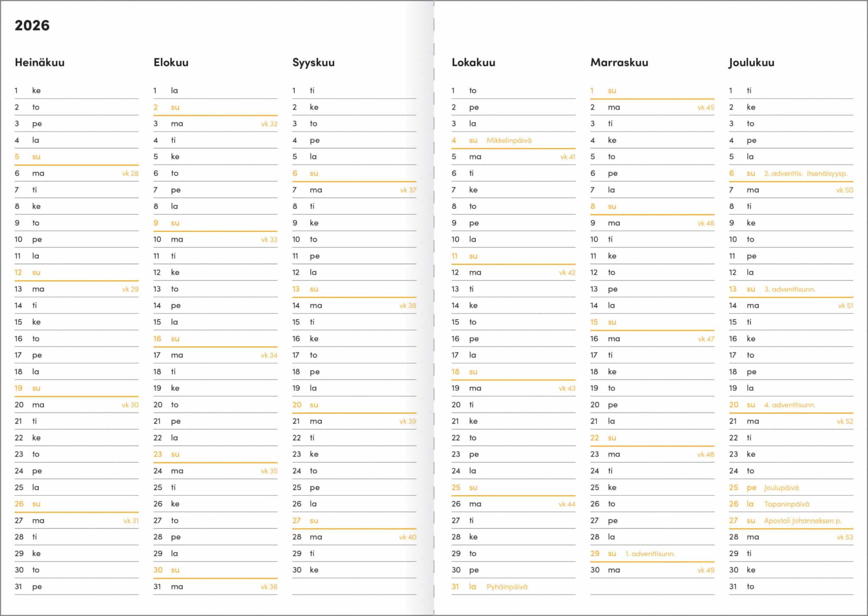Image resolution: width=868 pixels, height=616 pixels.
Task: Select the 1. adventtisunn. entry in Marraskuu
Action: click(x=650, y=554)
